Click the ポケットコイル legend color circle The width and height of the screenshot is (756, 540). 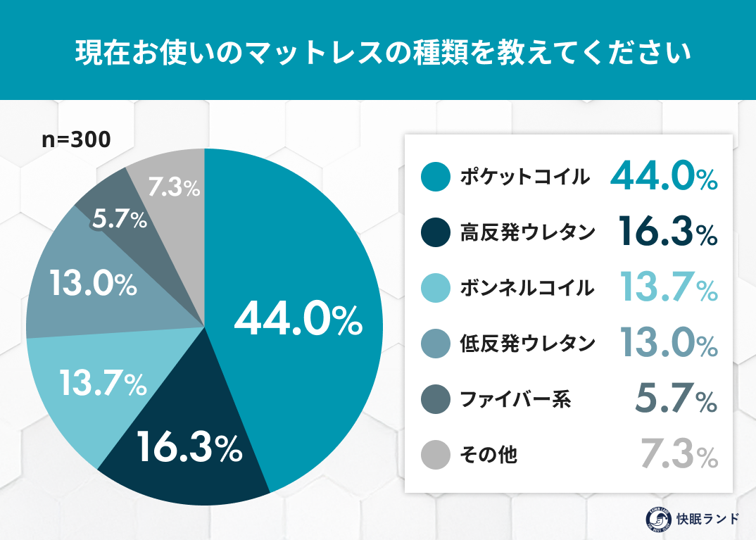coord(435,177)
